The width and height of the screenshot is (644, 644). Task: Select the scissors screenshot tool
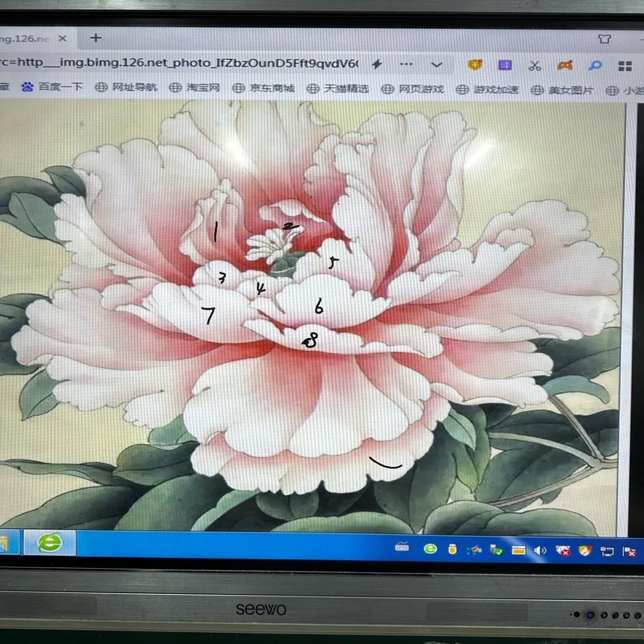(x=535, y=65)
